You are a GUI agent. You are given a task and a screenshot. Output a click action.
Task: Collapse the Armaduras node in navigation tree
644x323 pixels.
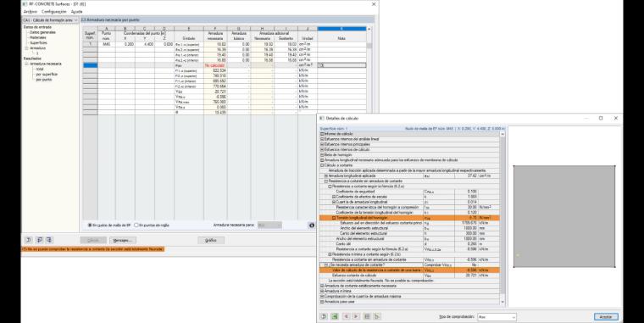click(27, 48)
